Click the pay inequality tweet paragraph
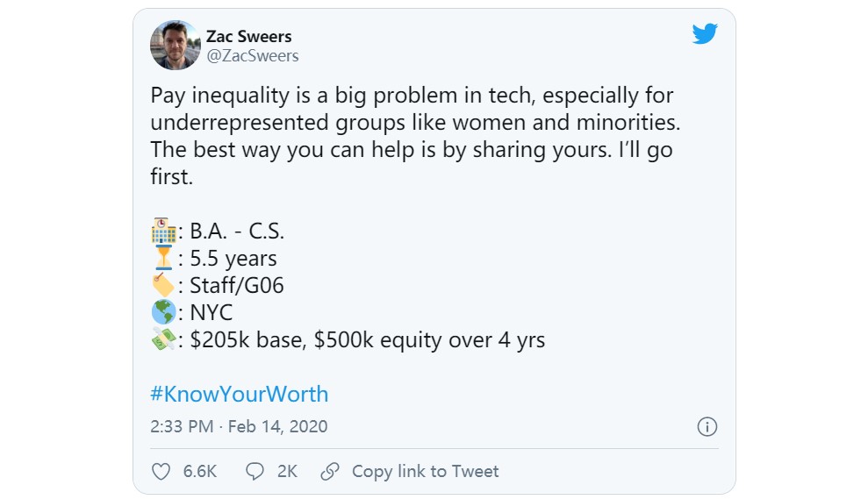 pyautogui.click(x=412, y=136)
